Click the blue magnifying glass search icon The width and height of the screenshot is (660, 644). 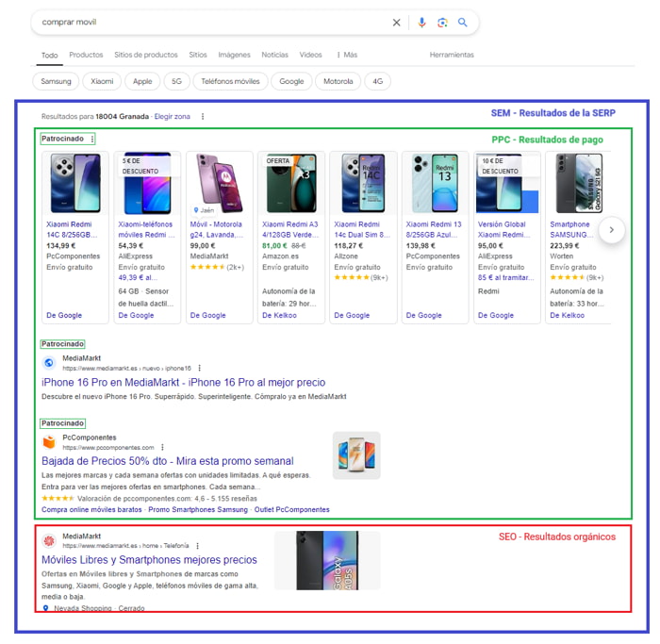pyautogui.click(x=462, y=23)
